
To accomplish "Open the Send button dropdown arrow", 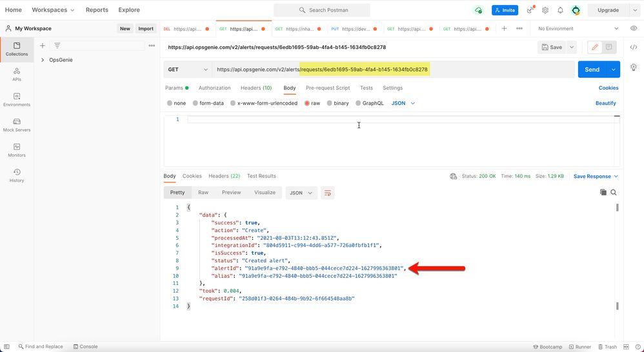I will click(613, 70).
